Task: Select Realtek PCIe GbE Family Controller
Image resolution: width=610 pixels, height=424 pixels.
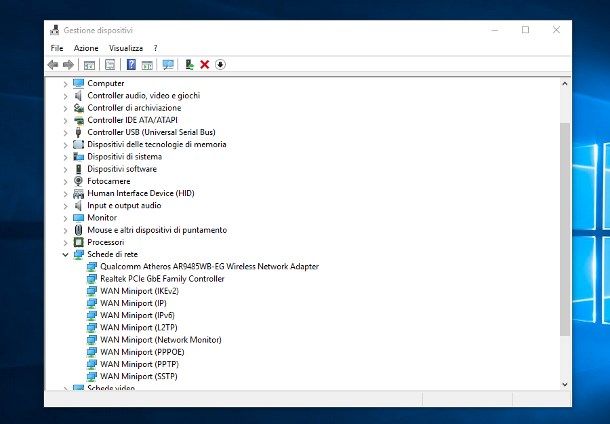Action: (x=162, y=279)
